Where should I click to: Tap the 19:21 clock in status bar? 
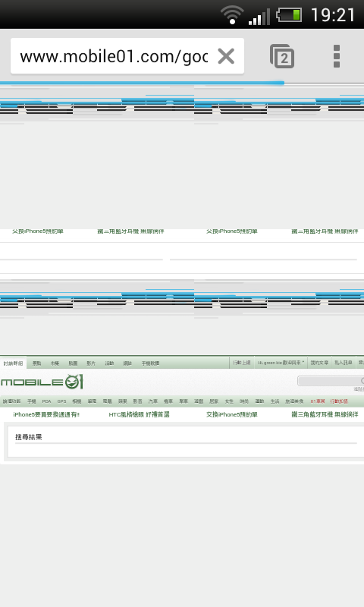pos(333,15)
